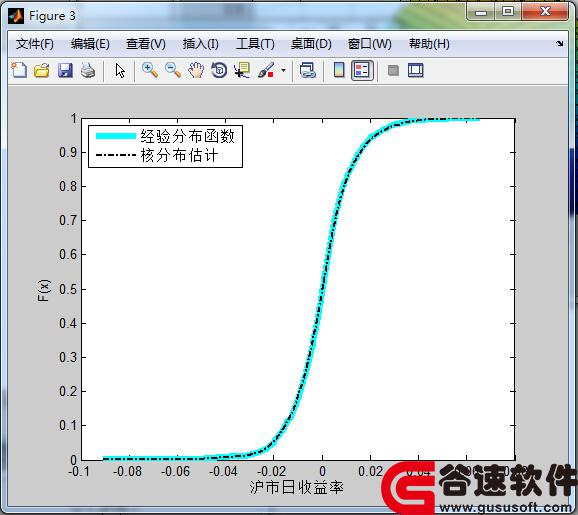Open the 桌面(D) menu

pyautogui.click(x=311, y=44)
